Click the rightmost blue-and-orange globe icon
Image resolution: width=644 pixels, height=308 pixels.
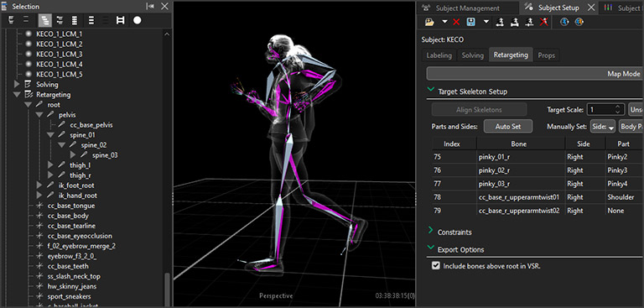579,22
